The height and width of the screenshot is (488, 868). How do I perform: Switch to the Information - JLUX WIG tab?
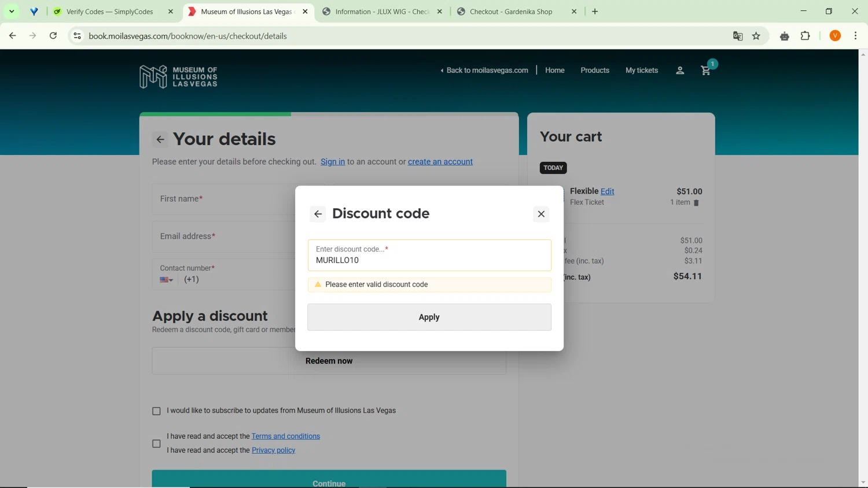(x=382, y=12)
